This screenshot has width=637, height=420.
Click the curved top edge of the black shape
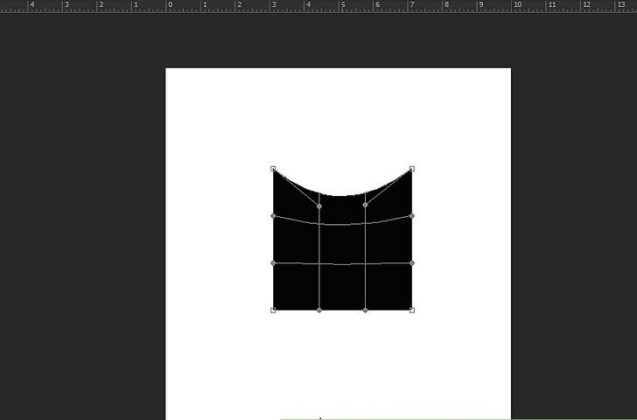point(342,195)
